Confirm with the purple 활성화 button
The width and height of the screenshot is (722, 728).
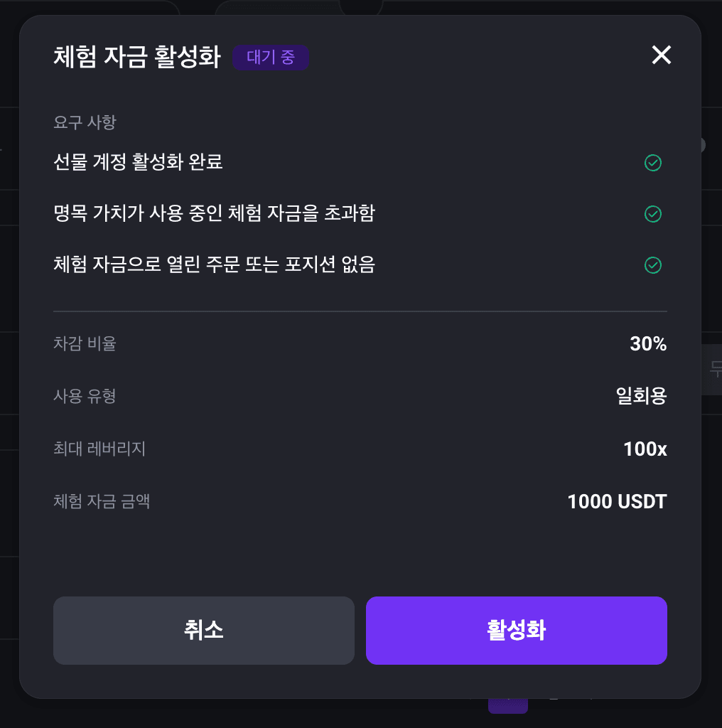517,630
